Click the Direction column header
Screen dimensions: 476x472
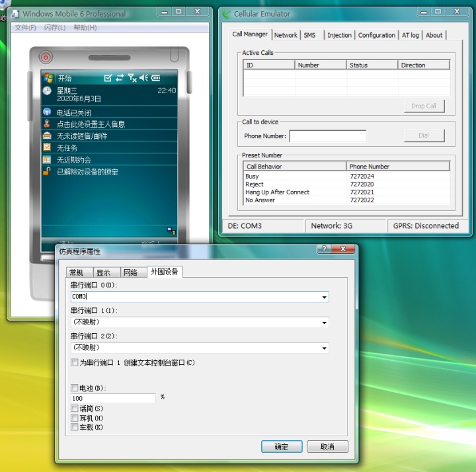click(x=424, y=65)
